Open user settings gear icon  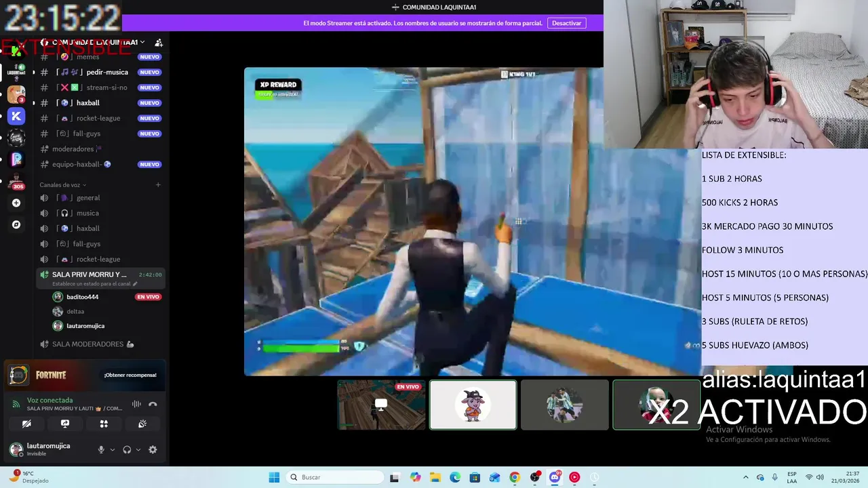tap(153, 449)
